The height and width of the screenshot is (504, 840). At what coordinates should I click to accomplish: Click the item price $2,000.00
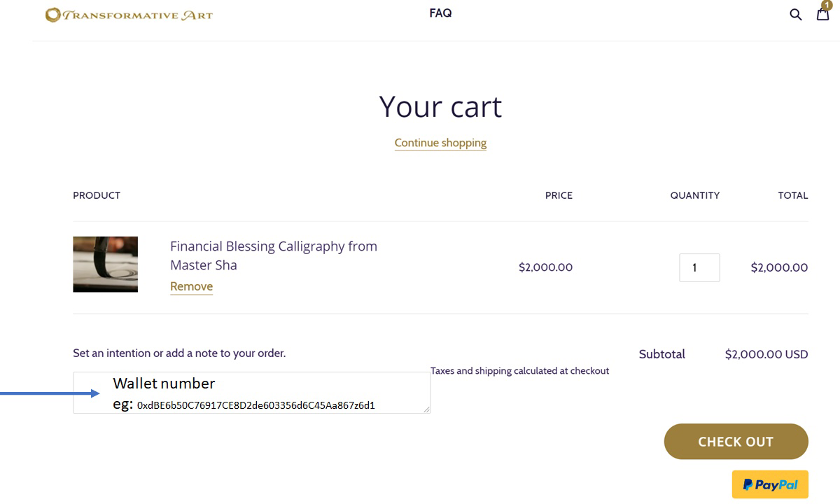click(545, 267)
